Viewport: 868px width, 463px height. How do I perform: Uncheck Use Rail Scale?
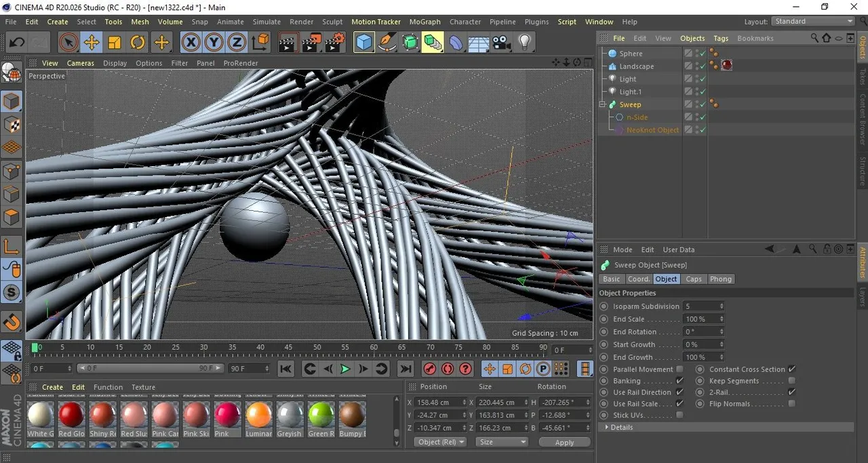coord(679,404)
